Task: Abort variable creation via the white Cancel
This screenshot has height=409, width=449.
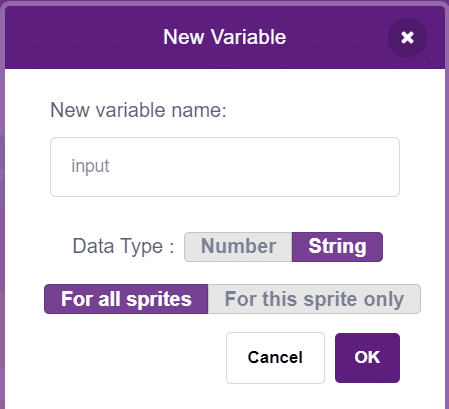Action: coord(275,358)
